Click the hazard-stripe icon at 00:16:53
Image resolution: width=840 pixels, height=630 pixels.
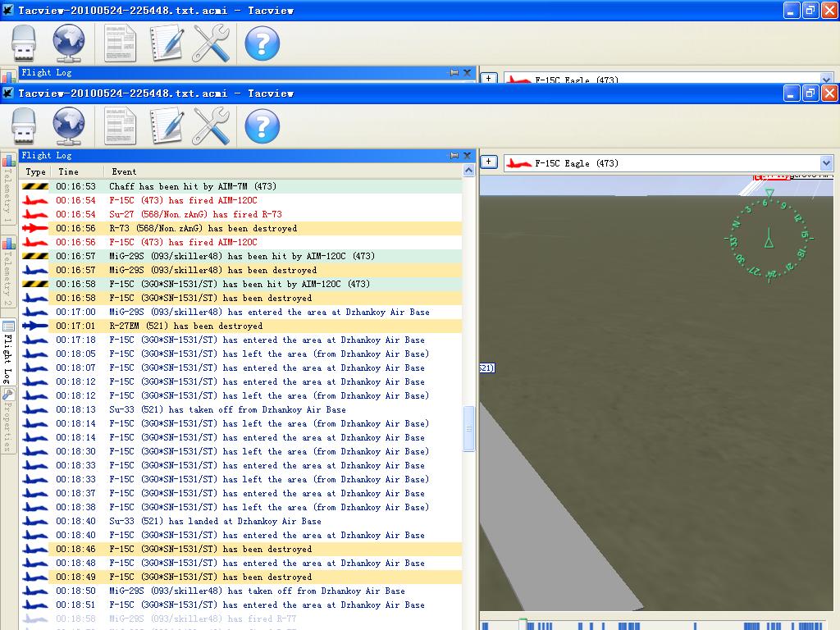pos(34,186)
